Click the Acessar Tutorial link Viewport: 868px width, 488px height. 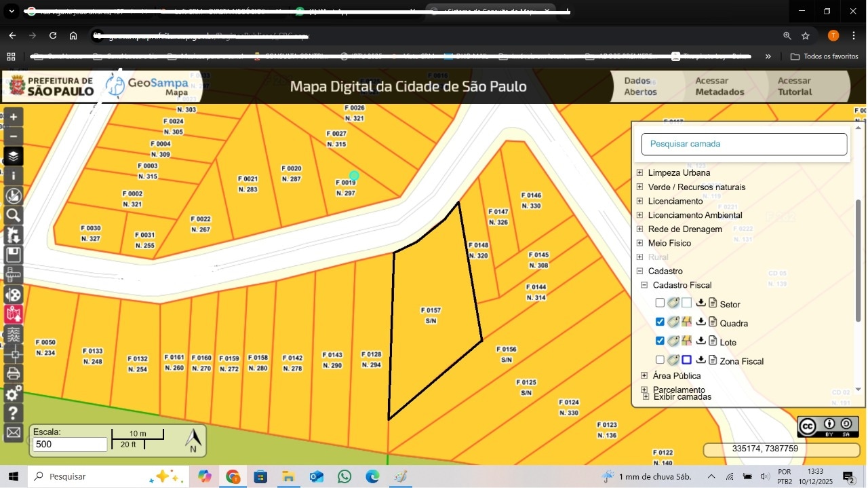[x=794, y=86]
